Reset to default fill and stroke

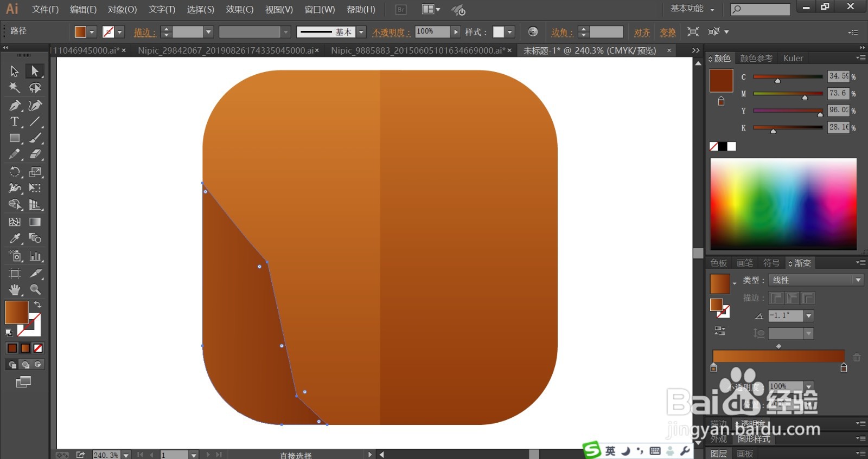click(x=9, y=332)
